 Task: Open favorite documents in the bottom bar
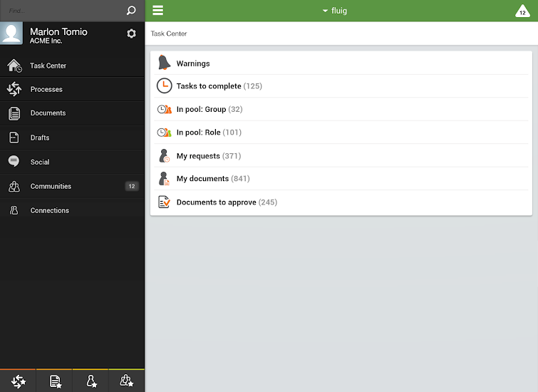(55, 381)
